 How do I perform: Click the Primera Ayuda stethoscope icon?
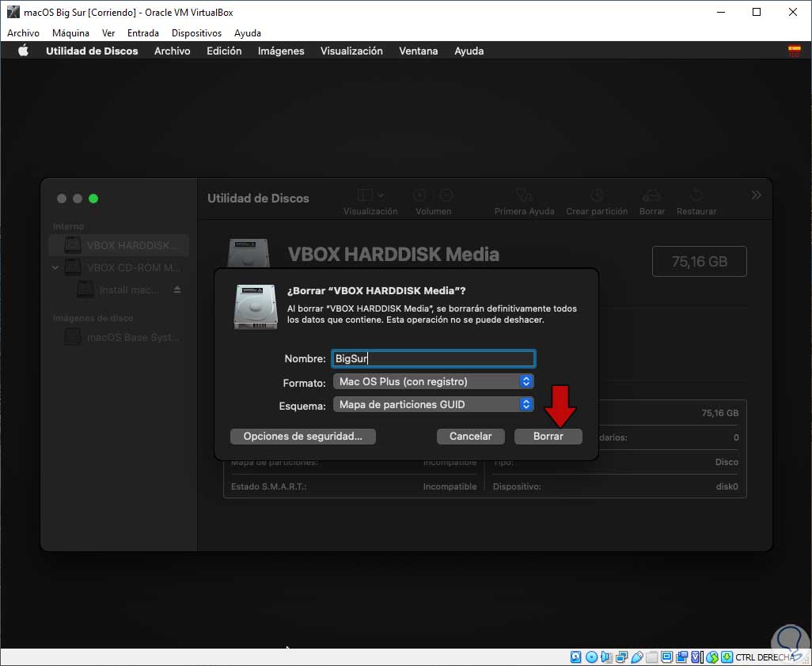coord(524,195)
